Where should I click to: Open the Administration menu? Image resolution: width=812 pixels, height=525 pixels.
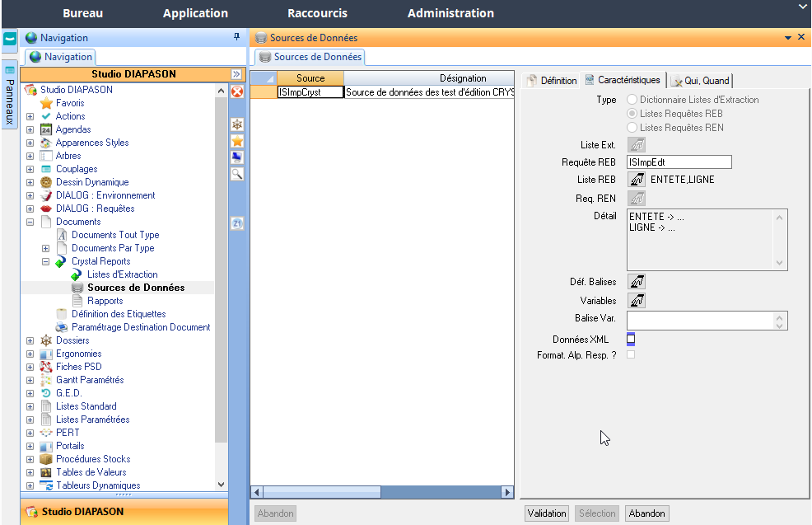pyautogui.click(x=450, y=13)
